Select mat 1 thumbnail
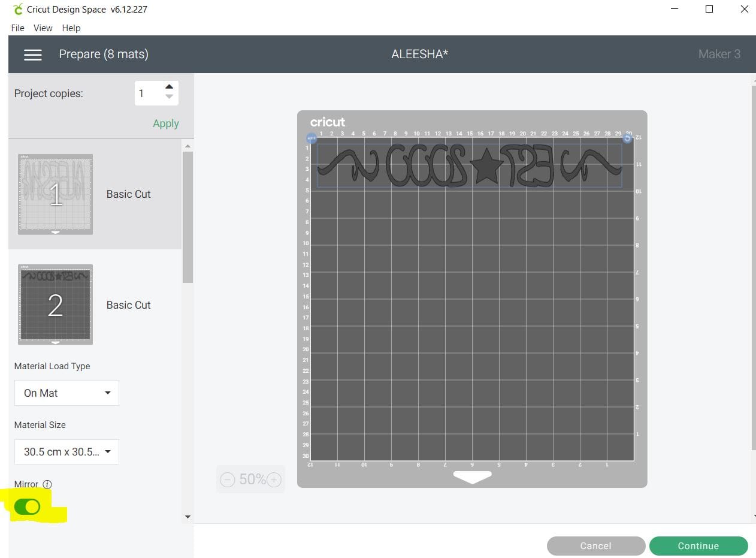Screen dimensions: 756x558 55,194
